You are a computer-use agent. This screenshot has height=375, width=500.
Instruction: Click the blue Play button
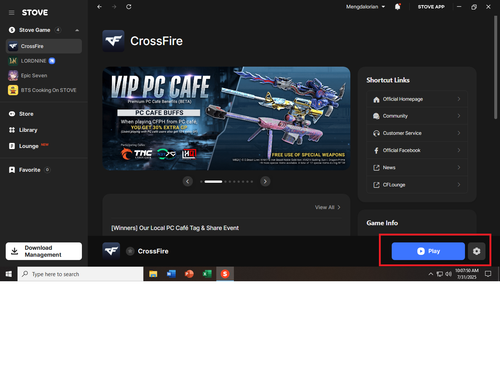pos(428,251)
